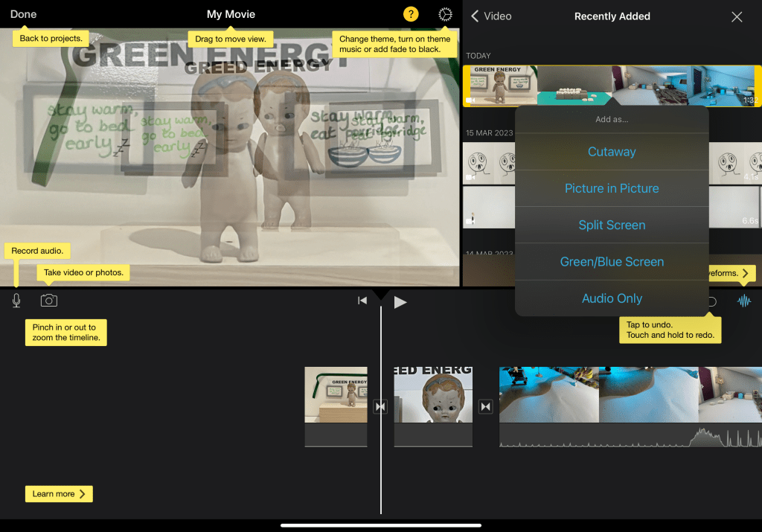Choose Audio Only option
This screenshot has height=532, width=762.
pyautogui.click(x=612, y=298)
